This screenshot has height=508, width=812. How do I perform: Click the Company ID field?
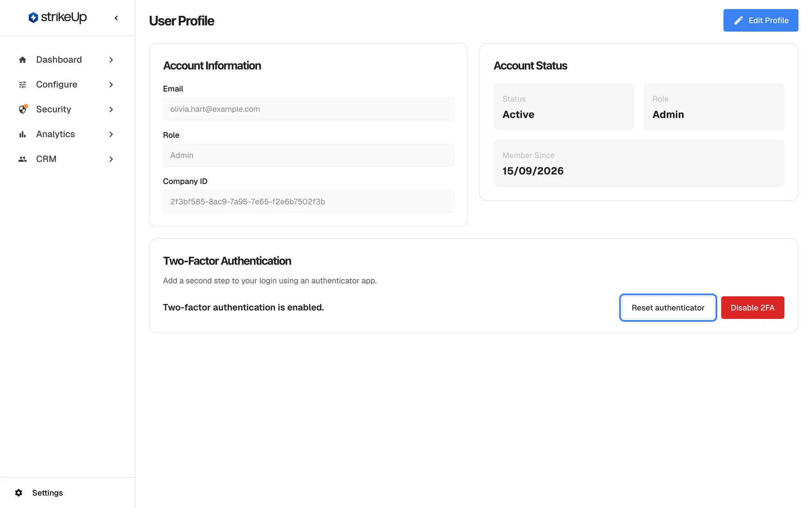[308, 201]
